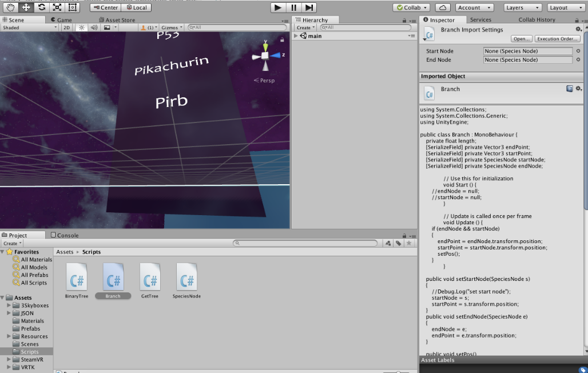Expand the Resources folder
The height and width of the screenshot is (373, 588).
pos(9,336)
